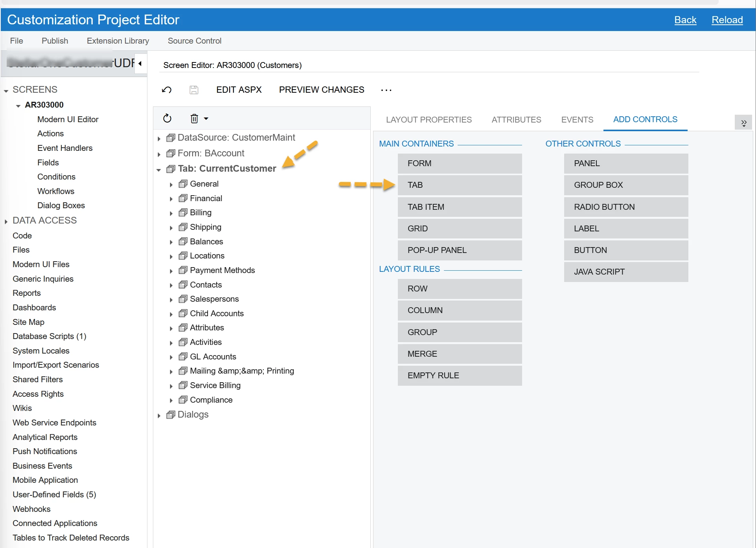Click the trash delete icon
Image resolution: width=756 pixels, height=548 pixels.
(194, 118)
